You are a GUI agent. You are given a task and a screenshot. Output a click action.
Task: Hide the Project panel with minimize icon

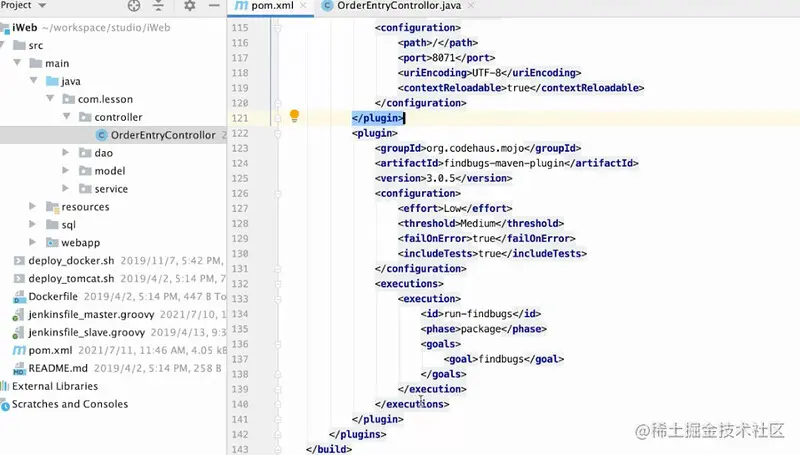click(214, 6)
